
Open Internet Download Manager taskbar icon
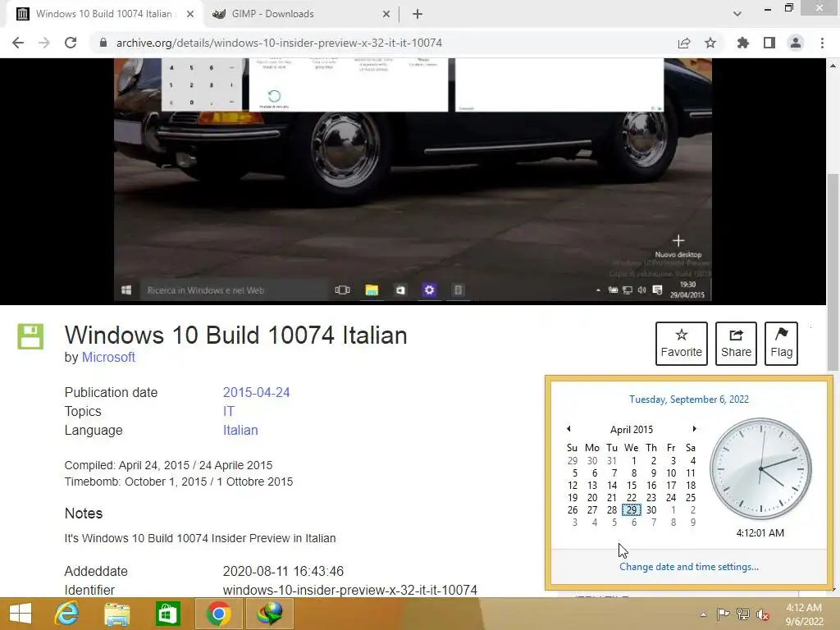(269, 614)
